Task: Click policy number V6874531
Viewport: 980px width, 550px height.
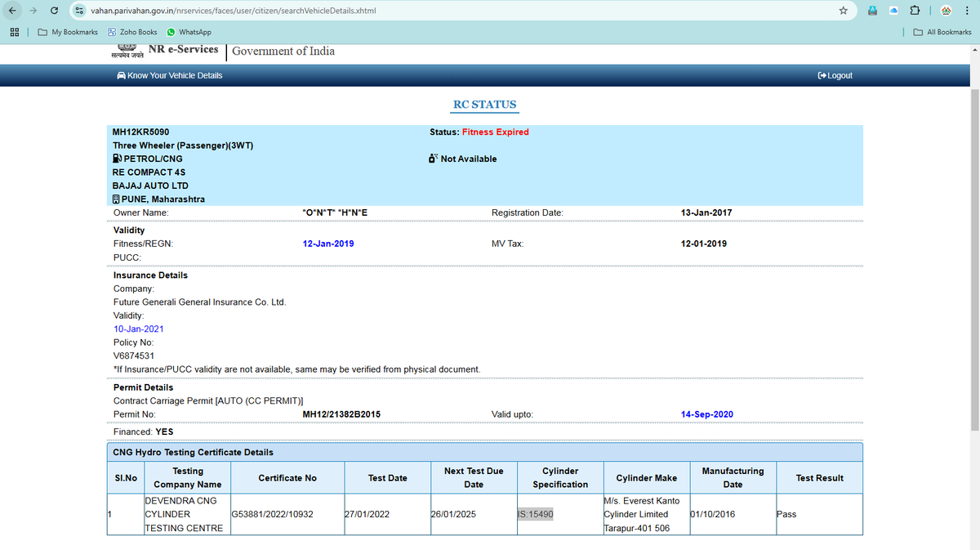Action: pyautogui.click(x=134, y=355)
